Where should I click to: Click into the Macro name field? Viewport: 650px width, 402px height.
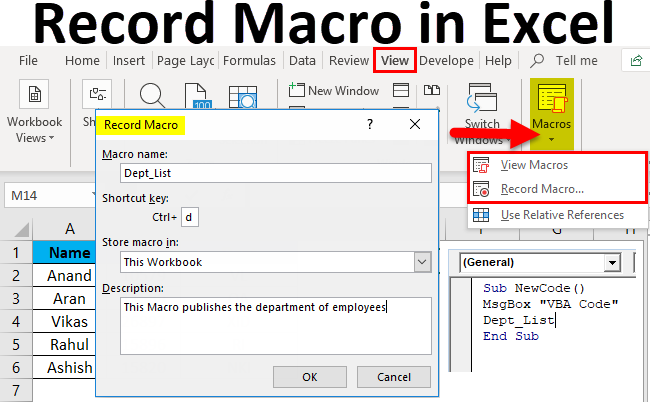tap(274, 173)
